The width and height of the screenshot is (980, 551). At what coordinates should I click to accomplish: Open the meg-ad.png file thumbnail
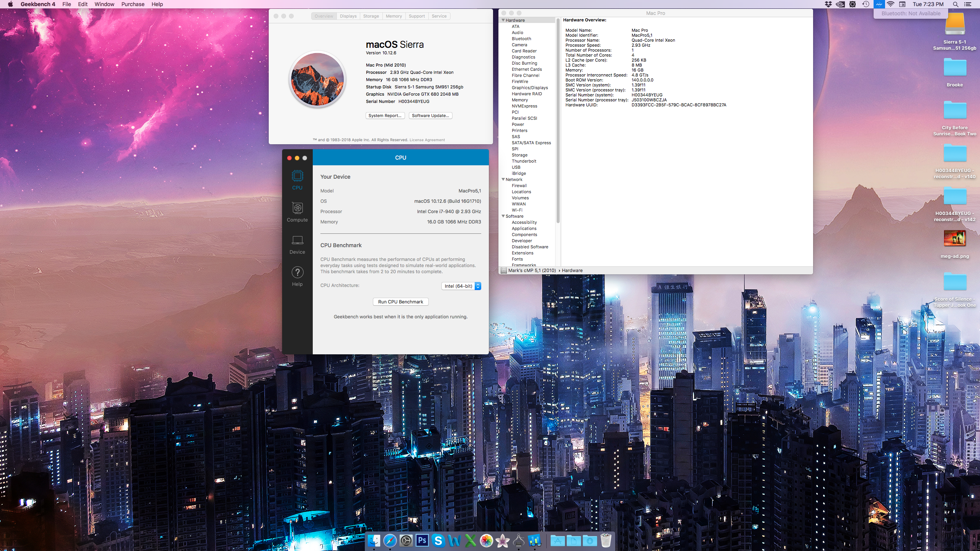coord(955,238)
